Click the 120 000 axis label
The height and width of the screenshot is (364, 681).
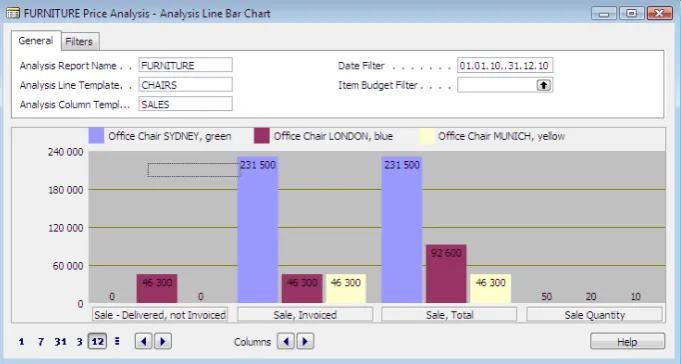click(x=66, y=228)
